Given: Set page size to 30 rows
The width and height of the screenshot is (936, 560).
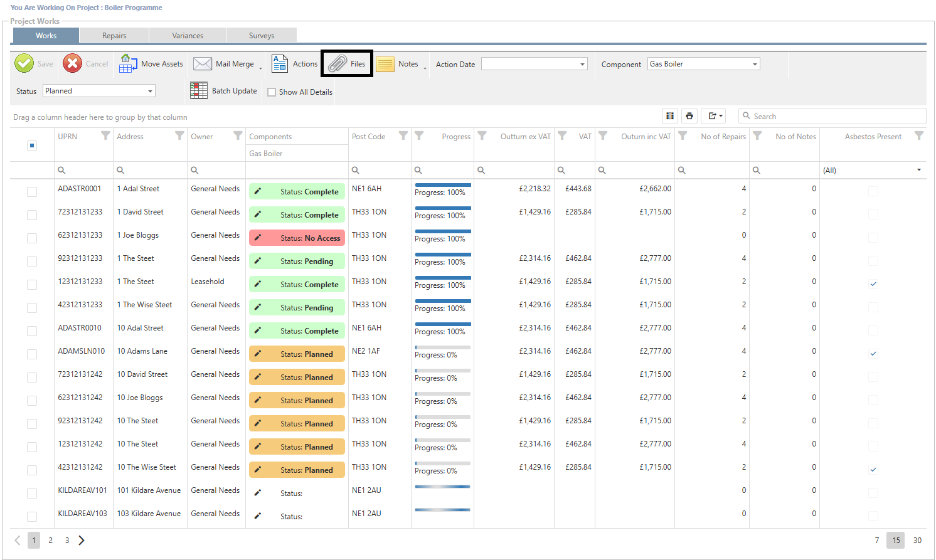Looking at the screenshot, I should [917, 541].
